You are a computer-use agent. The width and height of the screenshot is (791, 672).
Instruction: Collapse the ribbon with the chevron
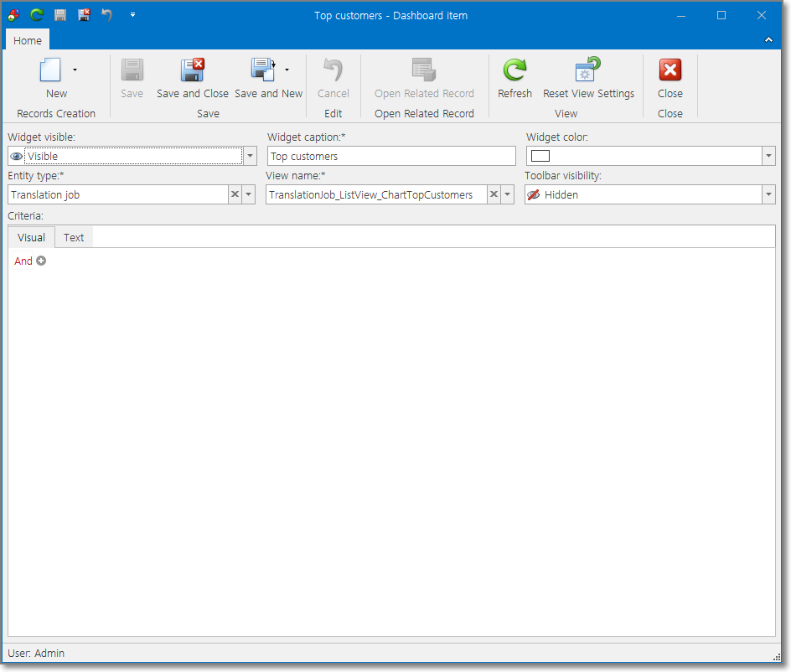[x=769, y=40]
